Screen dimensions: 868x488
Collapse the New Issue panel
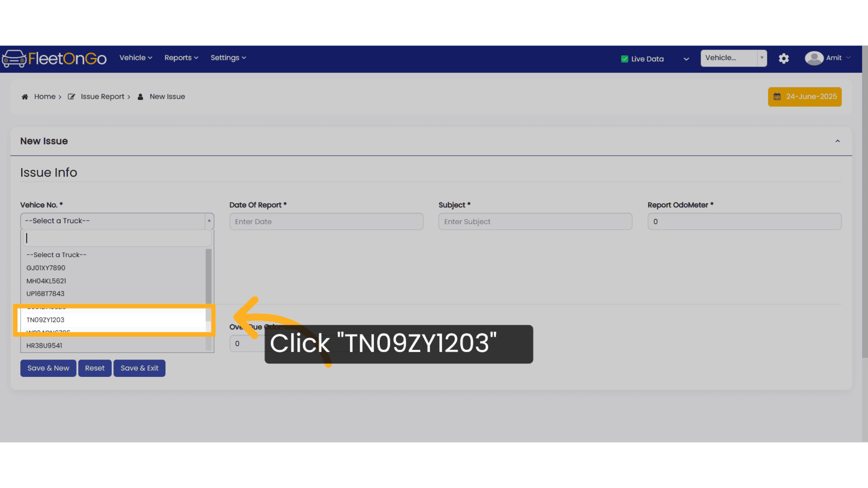[838, 141]
